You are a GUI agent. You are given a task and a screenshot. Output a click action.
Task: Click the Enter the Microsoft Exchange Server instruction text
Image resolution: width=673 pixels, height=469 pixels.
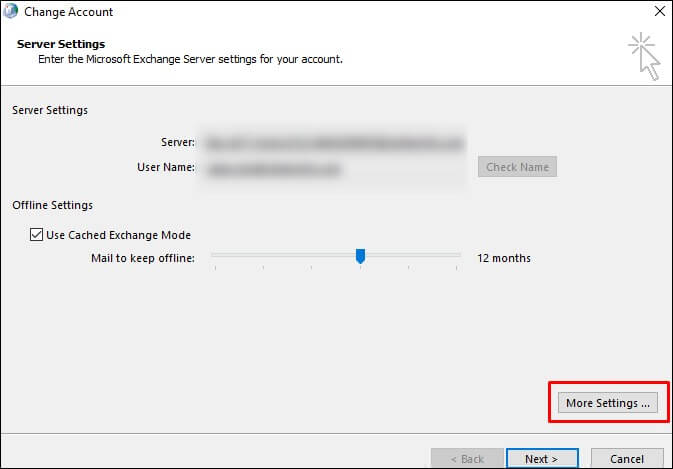click(x=191, y=59)
